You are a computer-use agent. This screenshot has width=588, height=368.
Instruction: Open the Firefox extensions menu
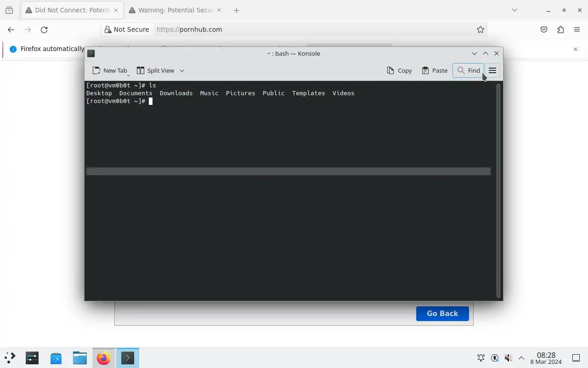[x=560, y=29]
